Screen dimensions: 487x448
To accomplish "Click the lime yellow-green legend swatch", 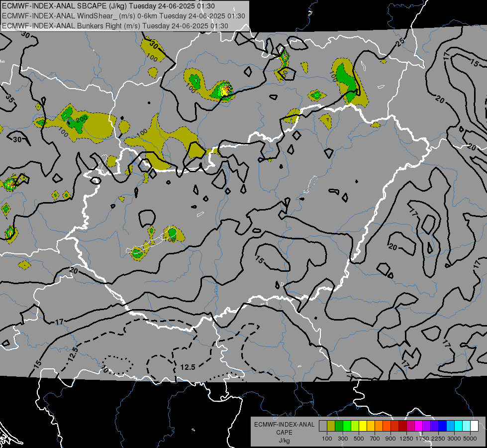I will [x=355, y=426].
